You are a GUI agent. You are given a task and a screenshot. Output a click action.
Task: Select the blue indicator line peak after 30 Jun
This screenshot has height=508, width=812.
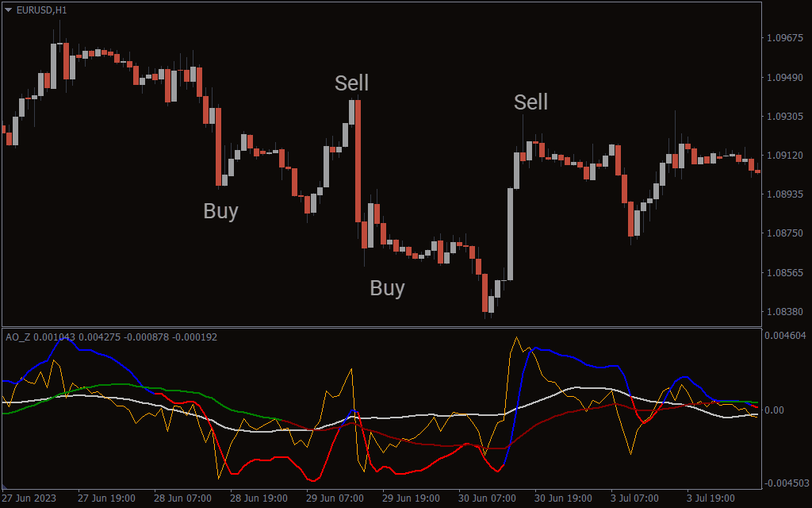tap(534, 348)
